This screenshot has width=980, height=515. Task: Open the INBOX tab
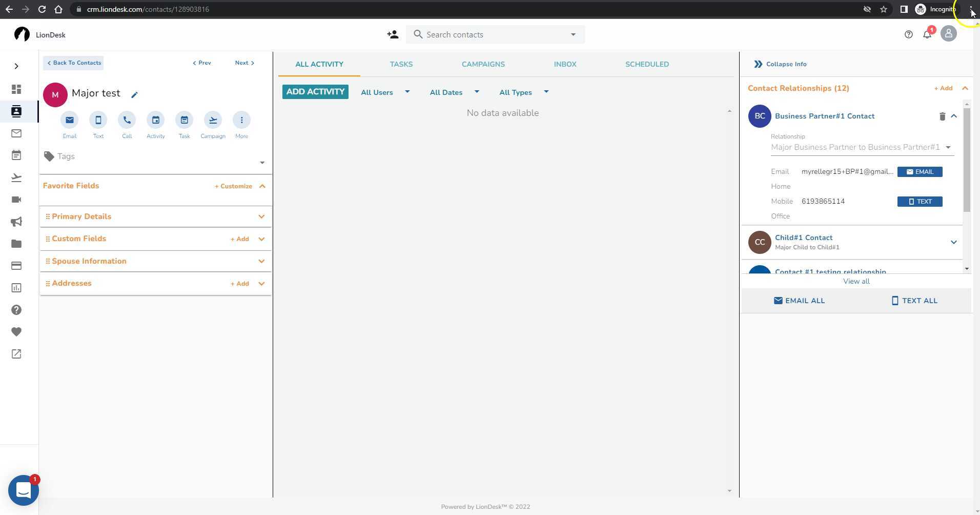tap(564, 64)
